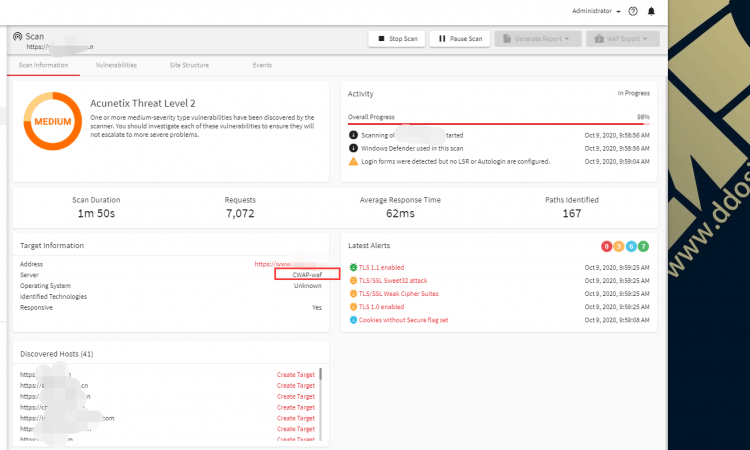Click the Pause Scan button
Screen dimensions: 750x450
coord(460,39)
